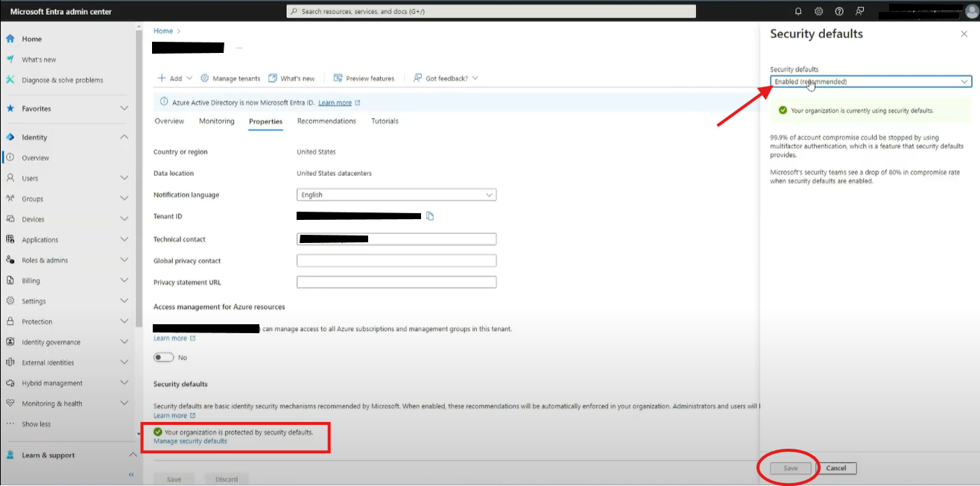Expand the Favorites section chevron

pos(124,108)
